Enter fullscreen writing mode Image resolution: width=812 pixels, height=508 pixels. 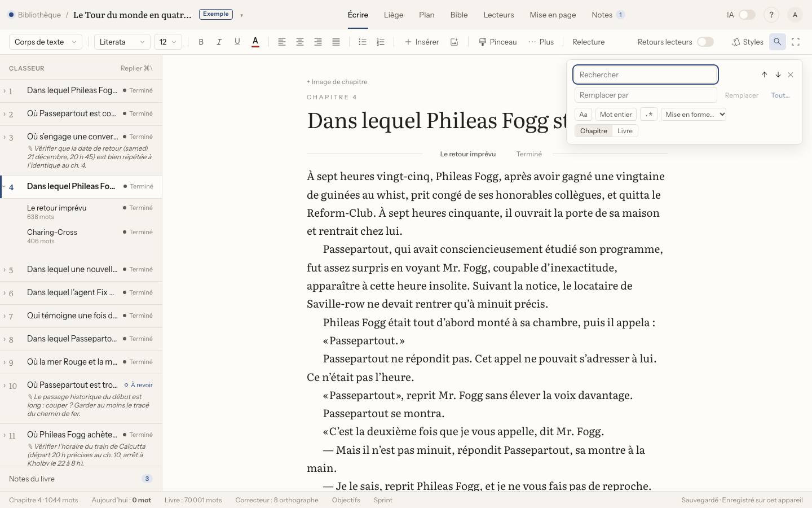pyautogui.click(x=796, y=42)
